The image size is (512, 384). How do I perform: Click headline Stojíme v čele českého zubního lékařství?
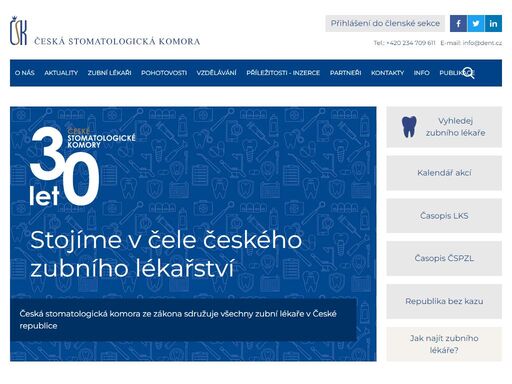pyautogui.click(x=166, y=254)
